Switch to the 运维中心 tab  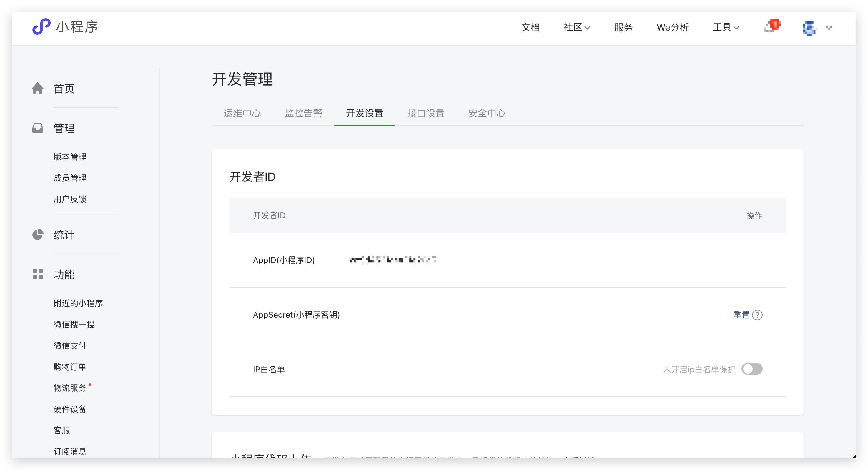pos(242,113)
